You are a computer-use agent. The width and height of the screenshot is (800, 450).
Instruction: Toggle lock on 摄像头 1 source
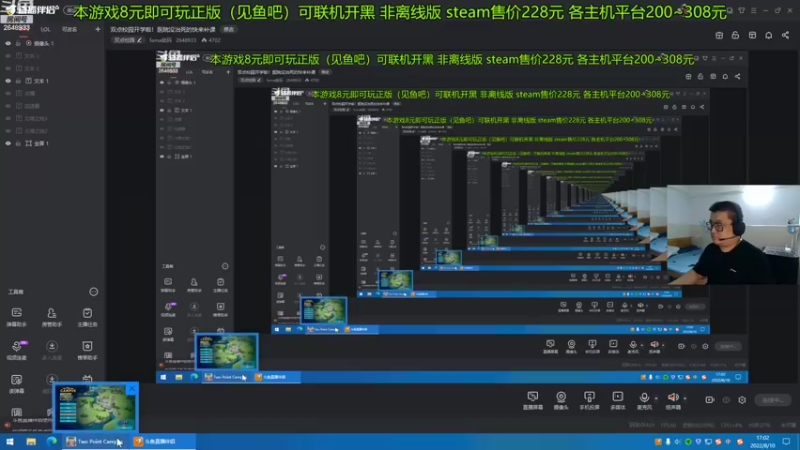click(18, 43)
